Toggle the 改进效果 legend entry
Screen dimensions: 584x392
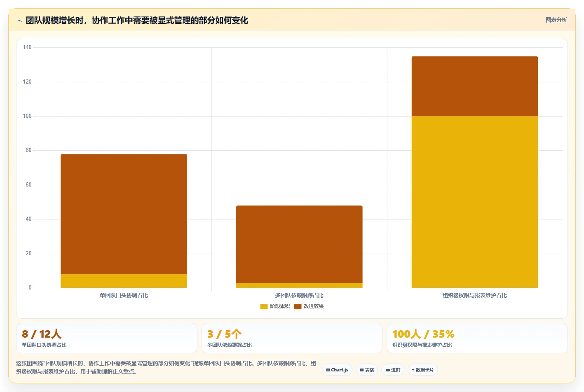[309, 306]
